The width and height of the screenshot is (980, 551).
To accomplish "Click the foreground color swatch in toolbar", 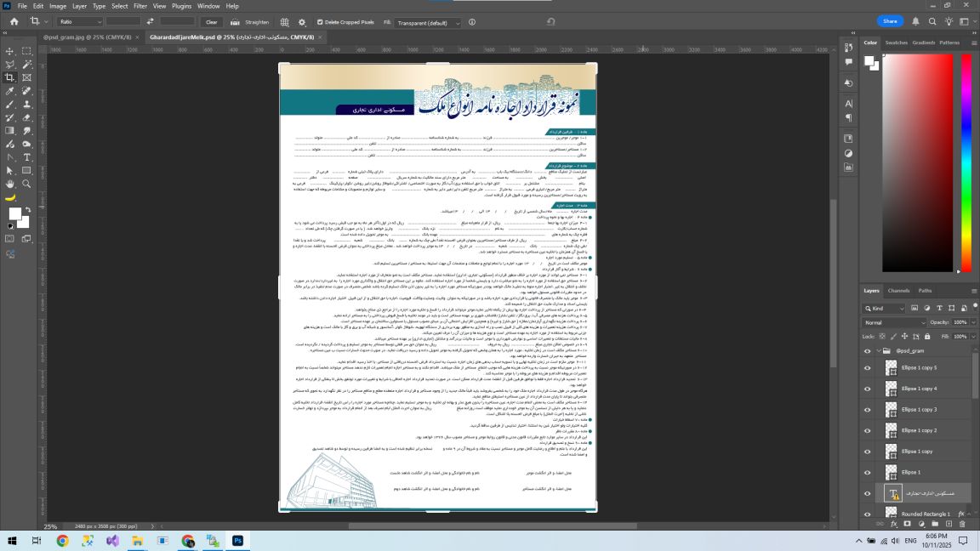I will [14, 213].
